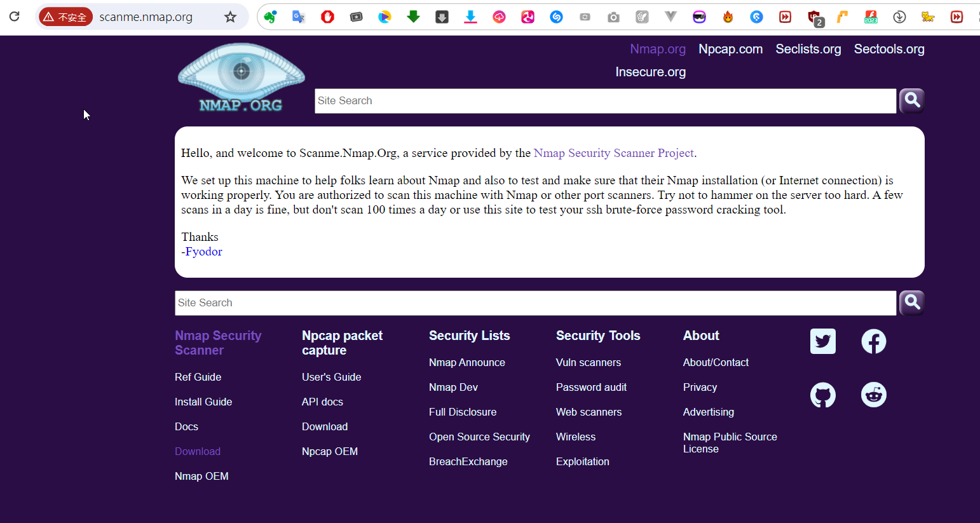Screen dimensions: 980x523
Task: Open the red stop-hand AdBlock extension
Action: tap(327, 17)
